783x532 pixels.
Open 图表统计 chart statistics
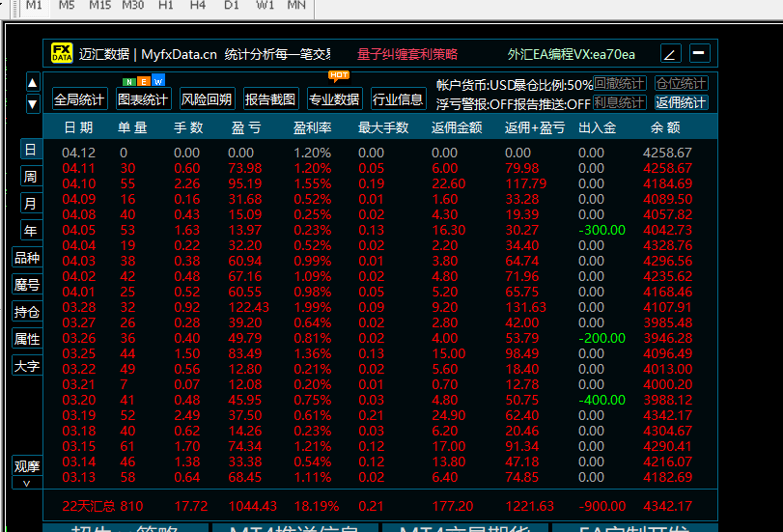click(x=143, y=99)
